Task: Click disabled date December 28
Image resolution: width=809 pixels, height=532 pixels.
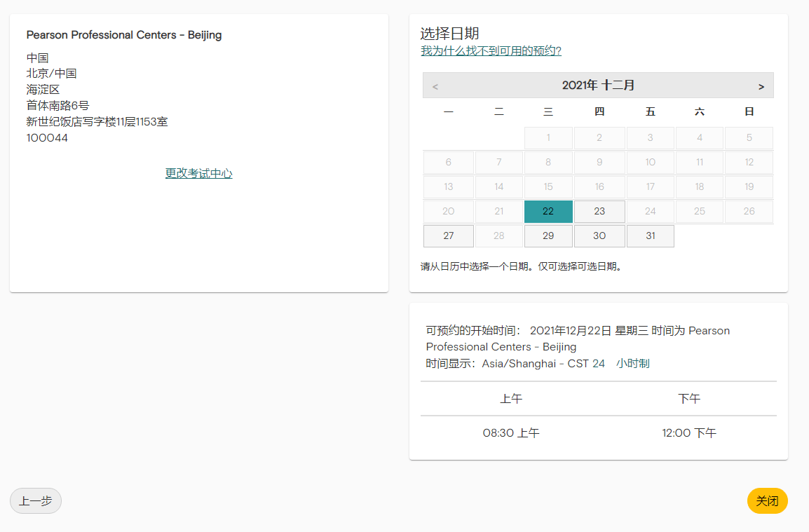Action: [x=499, y=236]
